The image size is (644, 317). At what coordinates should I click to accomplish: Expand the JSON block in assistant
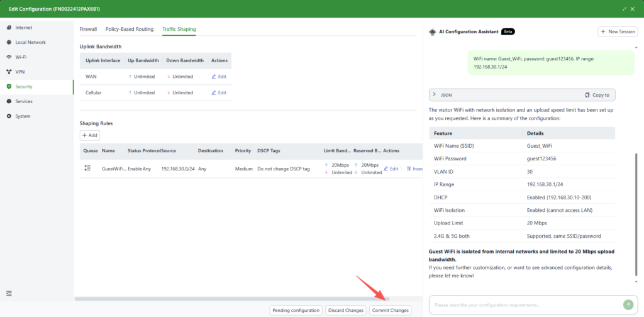click(x=434, y=95)
